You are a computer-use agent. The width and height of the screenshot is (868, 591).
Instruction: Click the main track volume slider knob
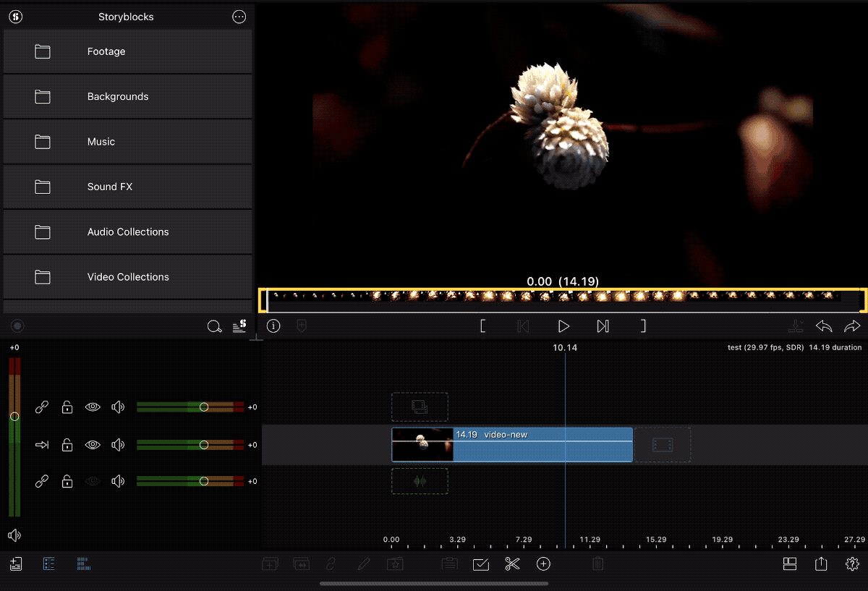[x=204, y=445]
